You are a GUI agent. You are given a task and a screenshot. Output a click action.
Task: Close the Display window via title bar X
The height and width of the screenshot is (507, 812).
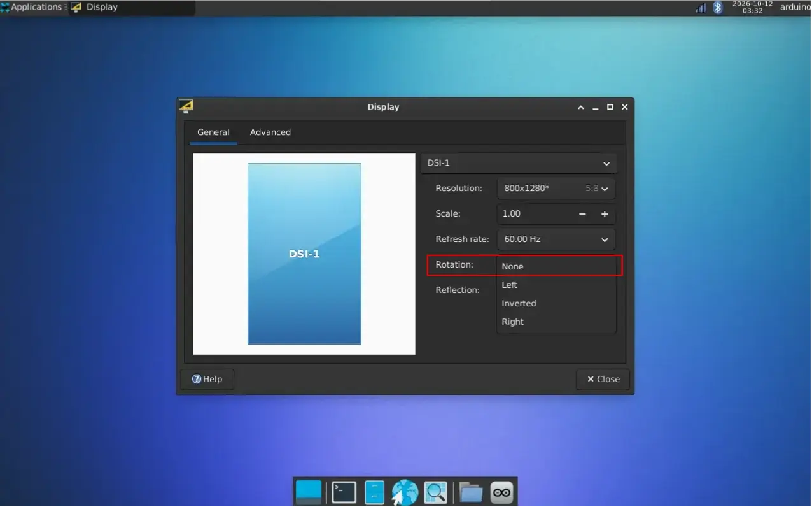click(625, 107)
